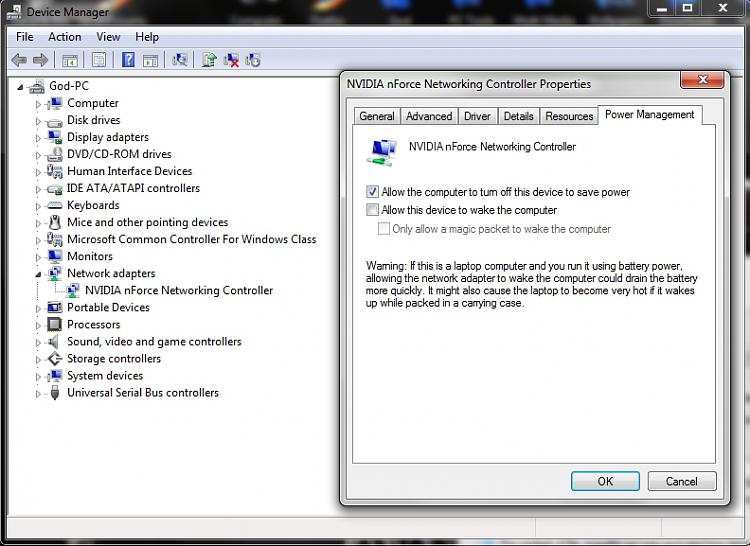Click the Universal Serial Bus controllers icon
Viewport: 750px width, 546px height.
(55, 393)
